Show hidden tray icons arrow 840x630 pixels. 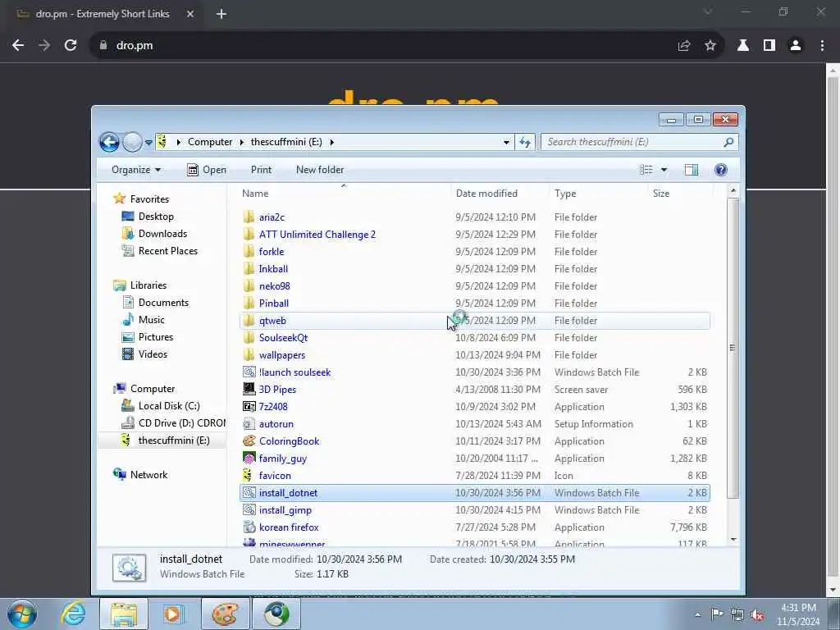tap(697, 614)
